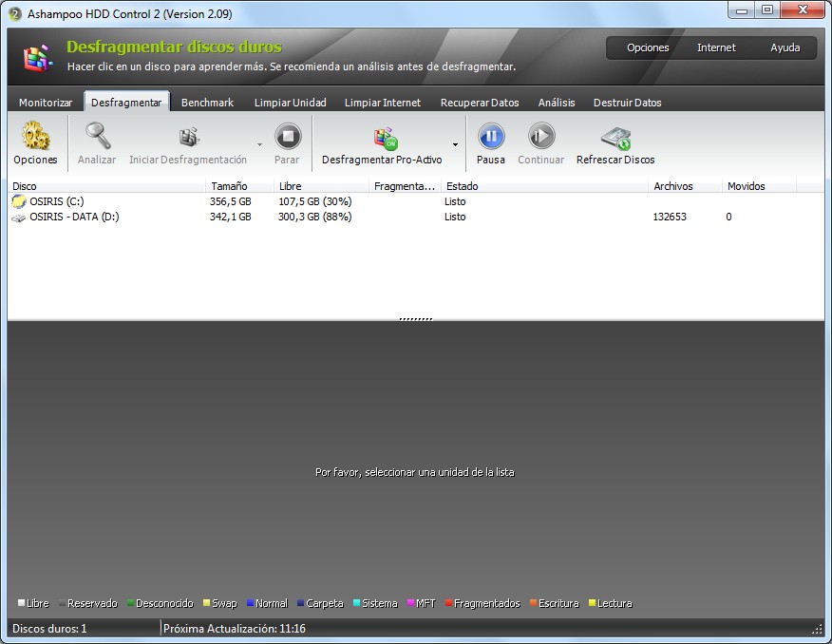Click the gray Reservado legend swatch

pyautogui.click(x=62, y=603)
